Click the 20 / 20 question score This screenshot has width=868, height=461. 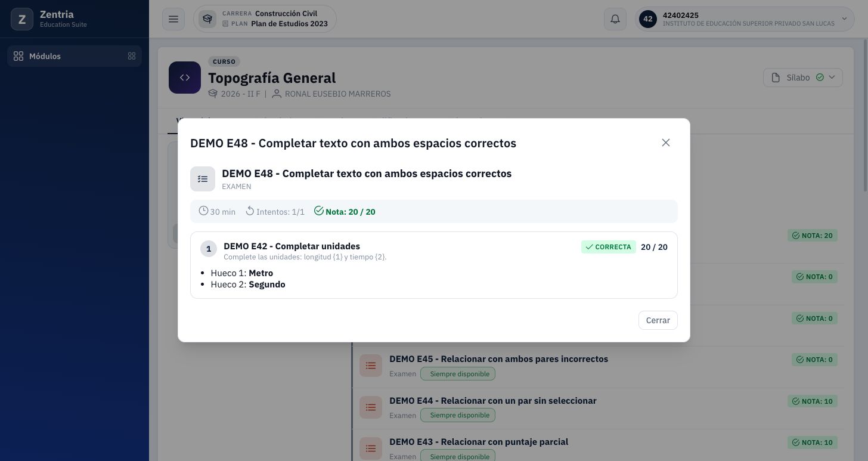coord(654,247)
